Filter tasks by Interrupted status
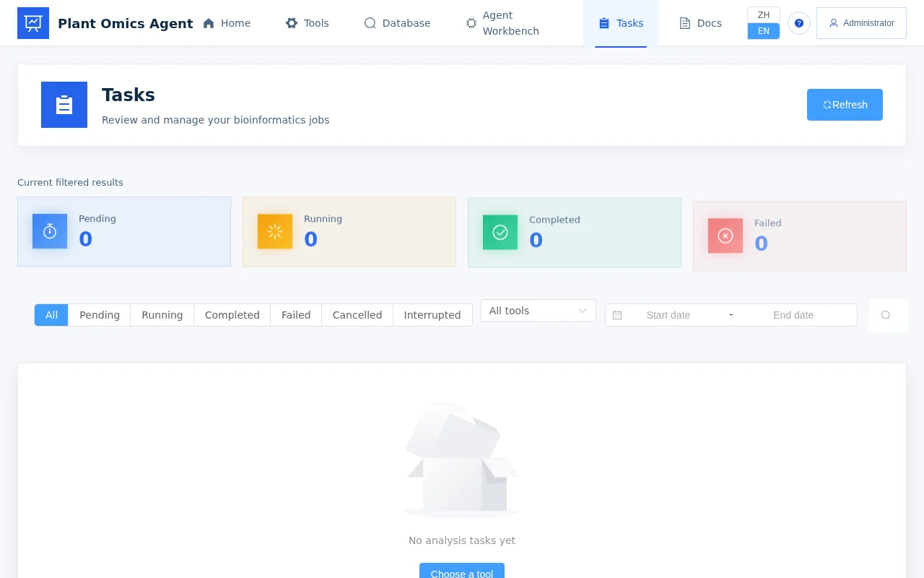The width and height of the screenshot is (924, 578). click(x=432, y=315)
